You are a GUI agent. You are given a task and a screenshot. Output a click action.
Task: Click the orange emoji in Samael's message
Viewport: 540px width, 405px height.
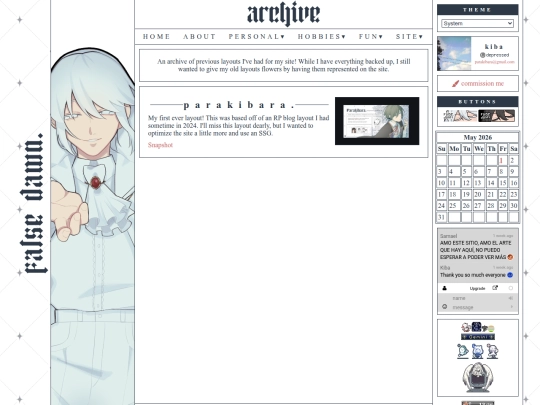click(510, 257)
